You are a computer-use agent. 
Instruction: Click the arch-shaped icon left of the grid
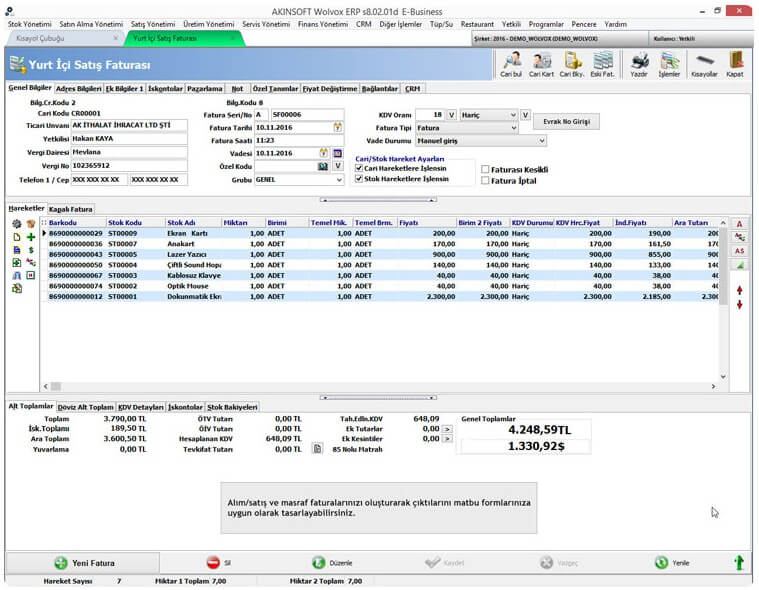pos(17,275)
